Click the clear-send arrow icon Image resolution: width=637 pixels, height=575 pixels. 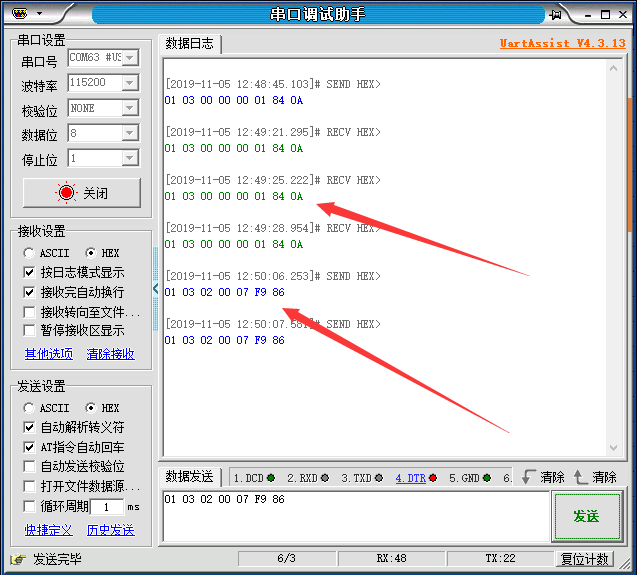pos(528,477)
